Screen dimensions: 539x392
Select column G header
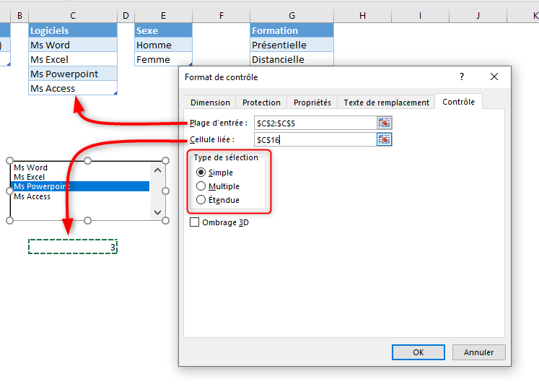[x=292, y=15]
